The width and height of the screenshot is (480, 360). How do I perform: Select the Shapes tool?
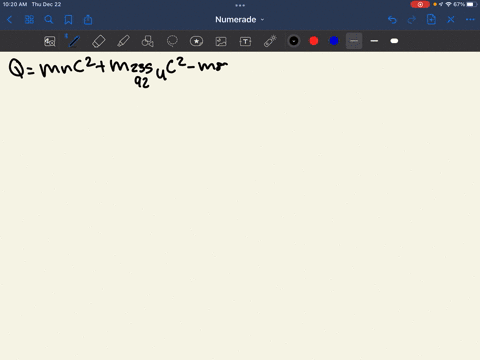(148, 41)
